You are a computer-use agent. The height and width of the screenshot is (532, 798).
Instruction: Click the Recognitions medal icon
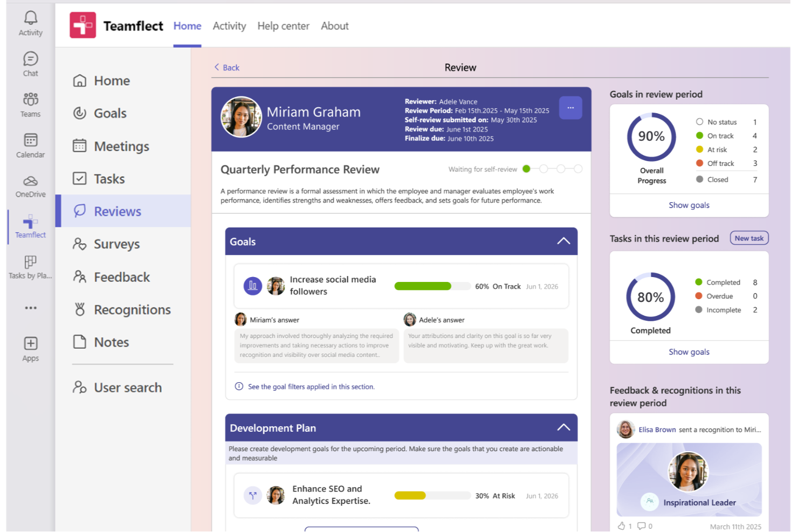click(79, 309)
